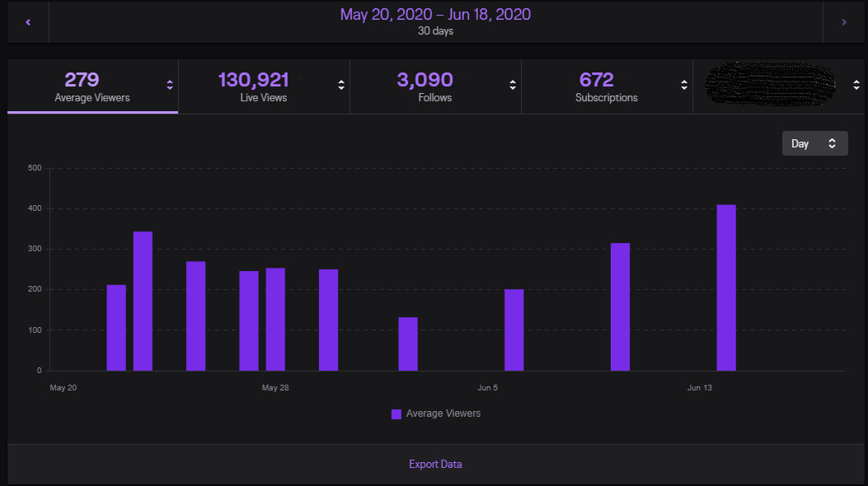Click the purple Average Viewers legend swatch
The height and width of the screenshot is (486, 868).
pyautogui.click(x=396, y=414)
